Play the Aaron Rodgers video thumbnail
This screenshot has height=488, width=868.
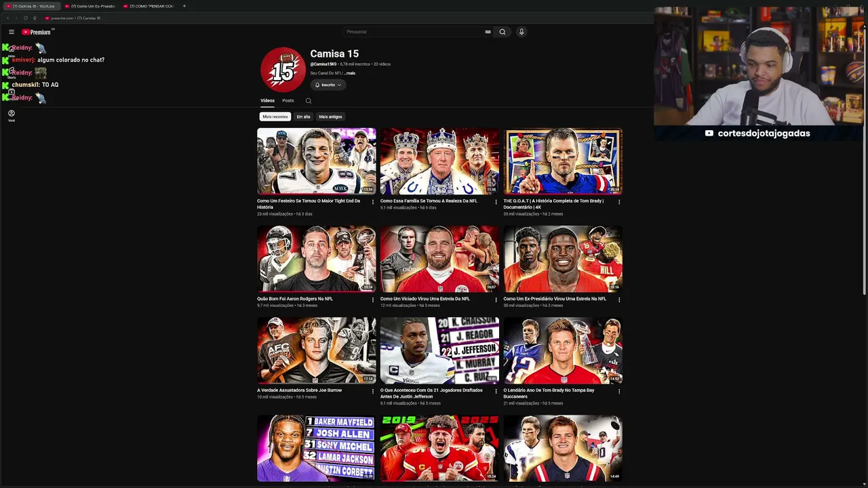(316, 259)
